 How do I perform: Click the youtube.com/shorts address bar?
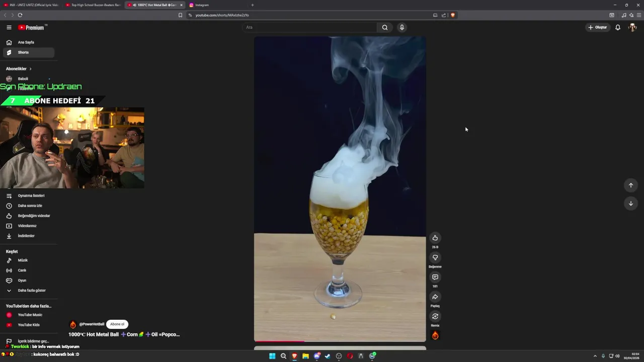pos(312,15)
